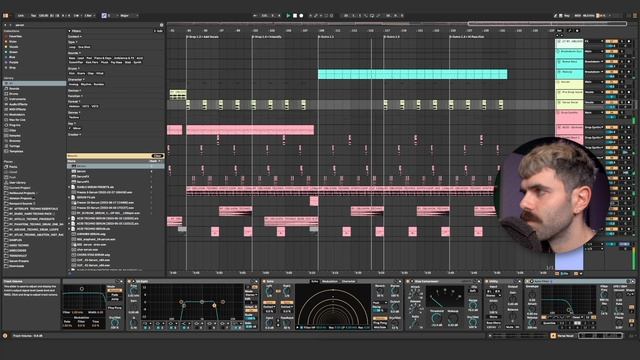640x360 pixels.
Task: Start playback with the Play button
Action: coord(288,16)
